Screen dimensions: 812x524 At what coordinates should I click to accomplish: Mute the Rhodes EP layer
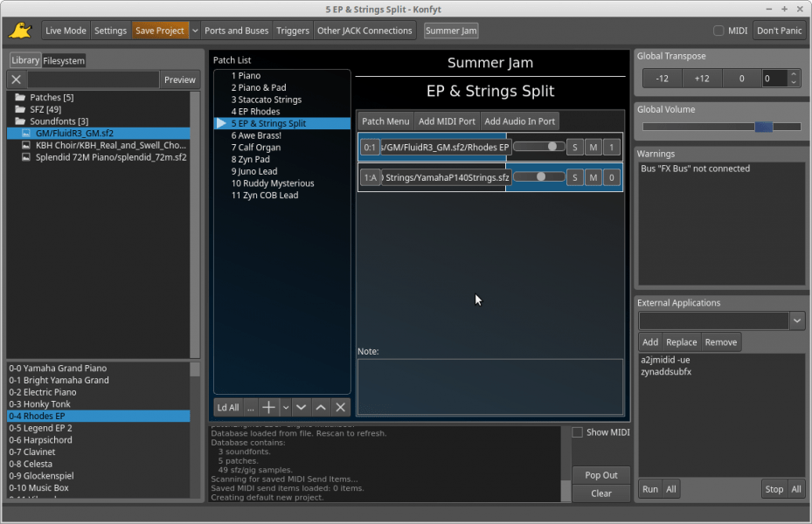(x=593, y=148)
